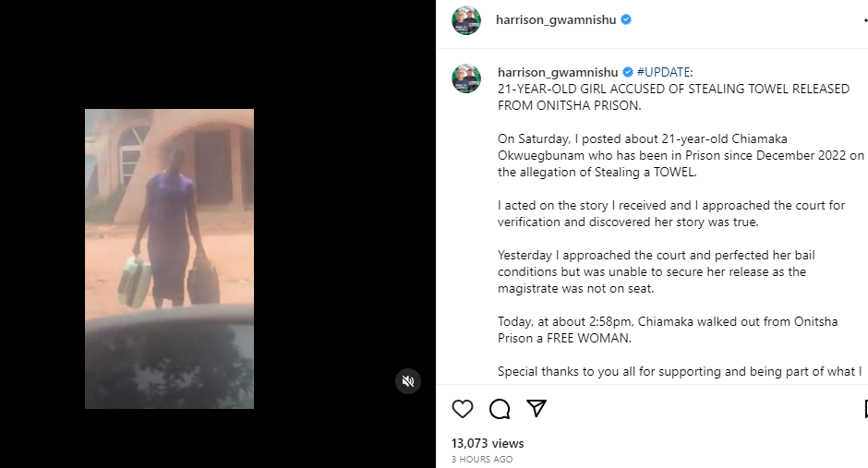Viewport: 868px width, 468px height.
Task: Visit harrison_gwamnishu from header username
Action: coord(556,20)
